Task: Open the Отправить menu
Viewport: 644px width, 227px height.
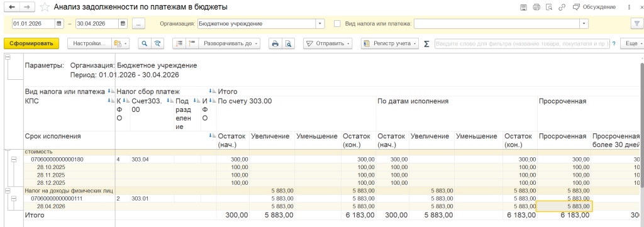Action: pos(328,43)
